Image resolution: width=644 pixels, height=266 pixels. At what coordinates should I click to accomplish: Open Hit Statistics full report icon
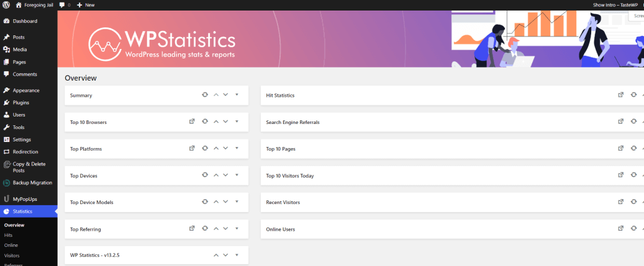(621, 95)
